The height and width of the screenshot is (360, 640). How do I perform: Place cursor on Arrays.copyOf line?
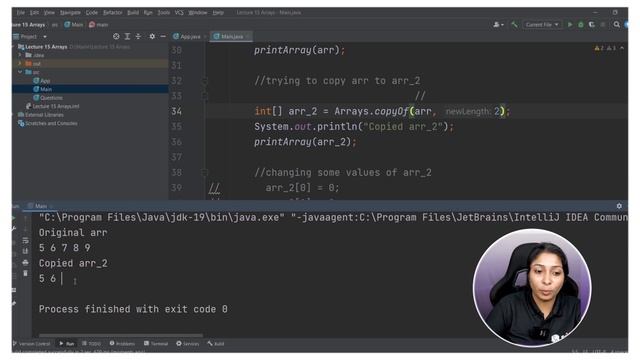(382, 111)
